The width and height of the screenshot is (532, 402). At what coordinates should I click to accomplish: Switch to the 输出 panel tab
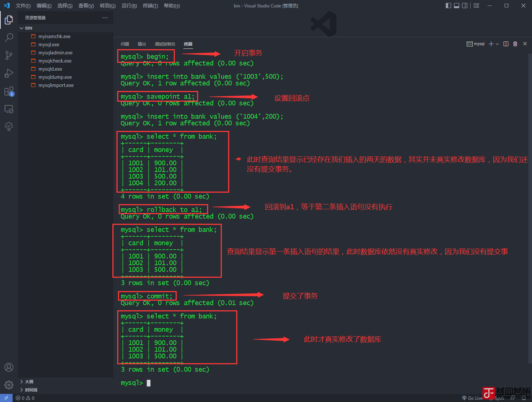tap(142, 44)
